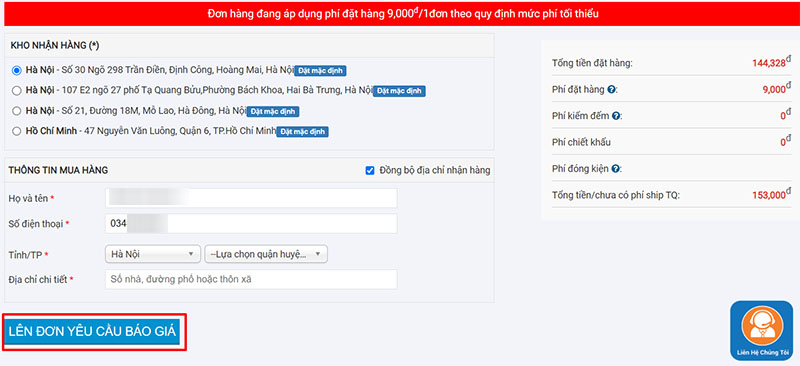The image size is (800, 366).
Task: Set Tạ Quang Bửu warehouse as default
Action: tap(399, 91)
